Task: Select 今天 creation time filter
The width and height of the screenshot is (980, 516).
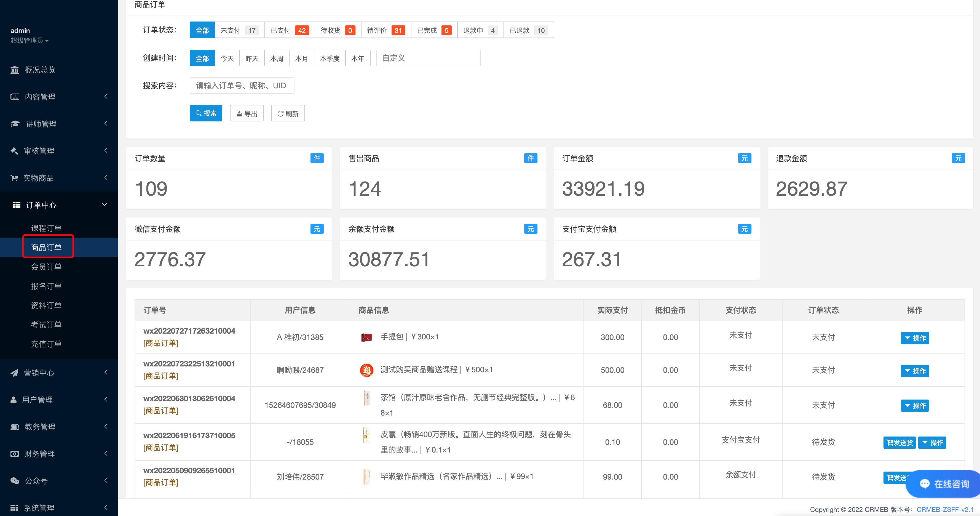Action: (227, 58)
